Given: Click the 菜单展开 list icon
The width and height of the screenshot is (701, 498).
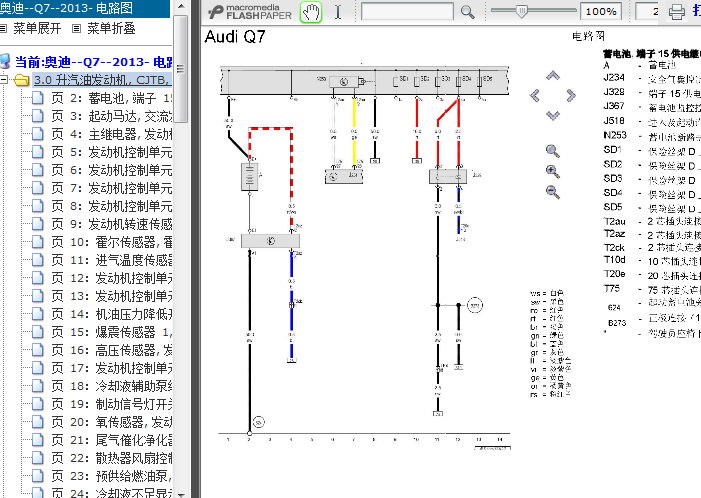Looking at the screenshot, I should [4, 29].
